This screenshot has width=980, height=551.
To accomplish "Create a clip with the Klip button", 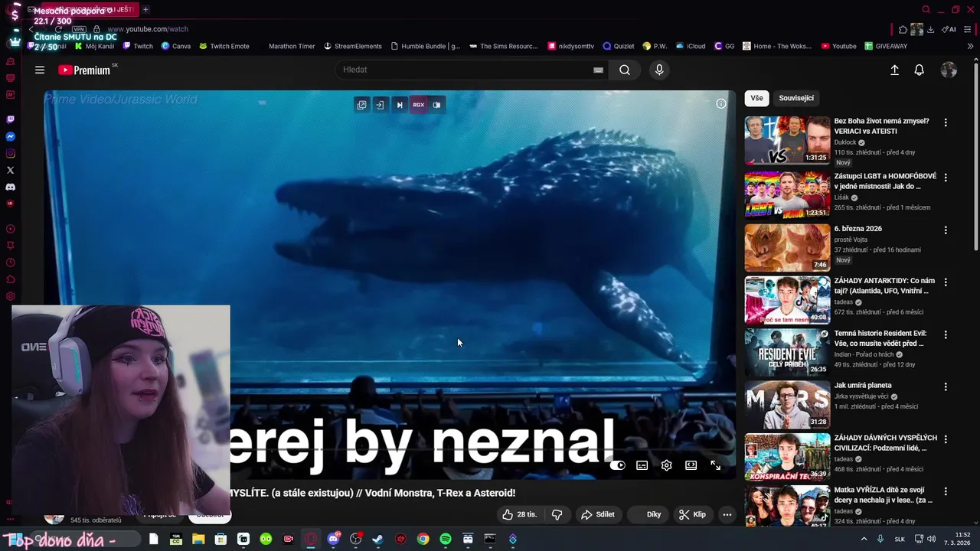I will pos(692,514).
